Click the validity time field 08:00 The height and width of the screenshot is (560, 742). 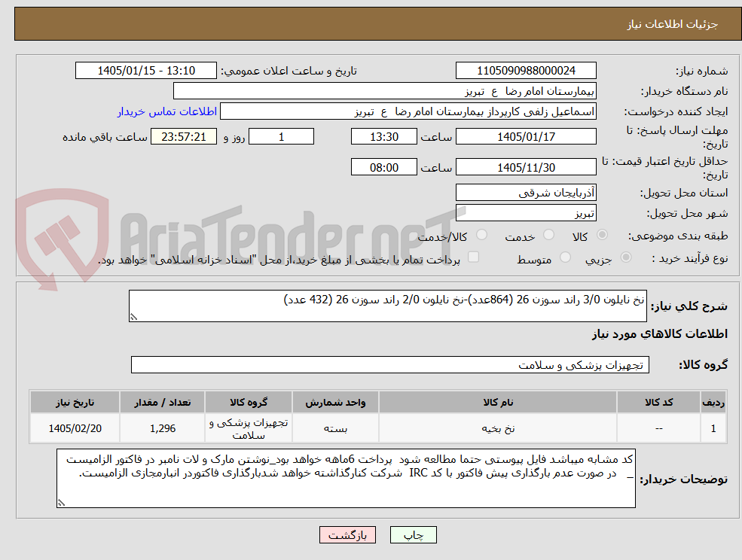383,167
